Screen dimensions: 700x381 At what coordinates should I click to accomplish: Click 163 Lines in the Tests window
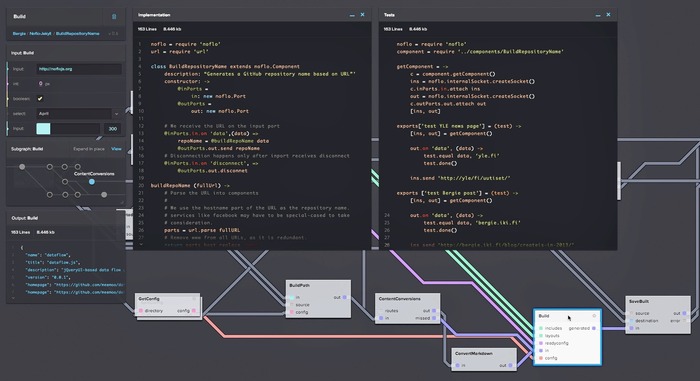click(x=393, y=29)
